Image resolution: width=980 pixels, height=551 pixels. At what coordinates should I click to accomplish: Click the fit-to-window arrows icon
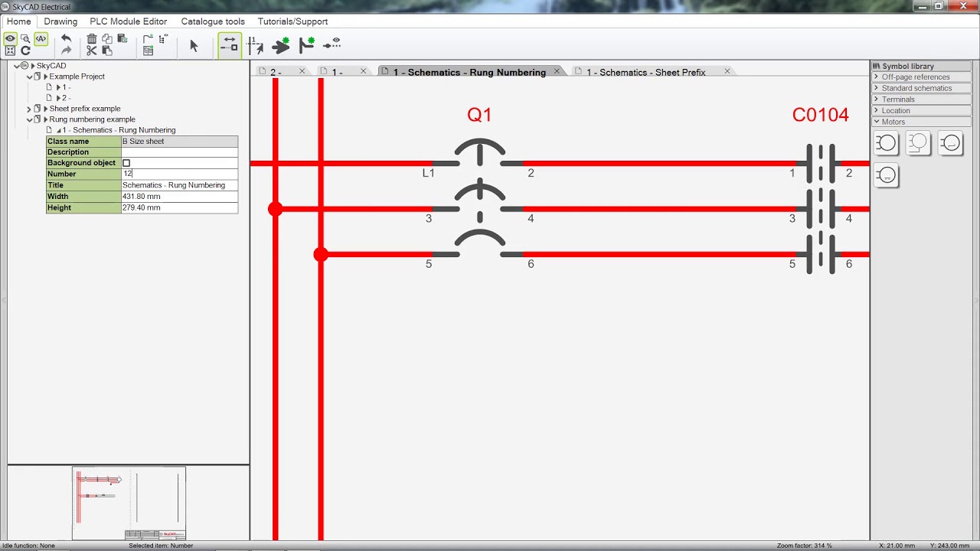point(11,51)
